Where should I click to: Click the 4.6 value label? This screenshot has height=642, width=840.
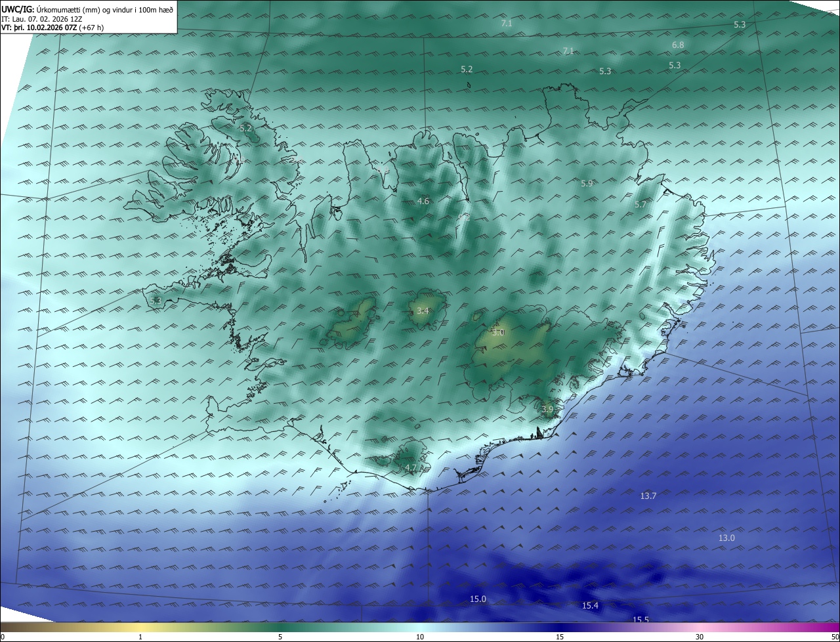tap(423, 201)
